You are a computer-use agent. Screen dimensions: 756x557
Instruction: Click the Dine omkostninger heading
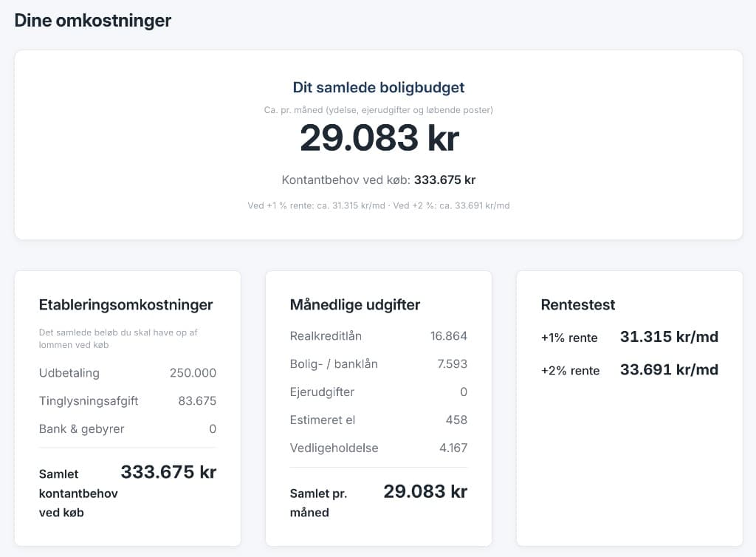(92, 20)
